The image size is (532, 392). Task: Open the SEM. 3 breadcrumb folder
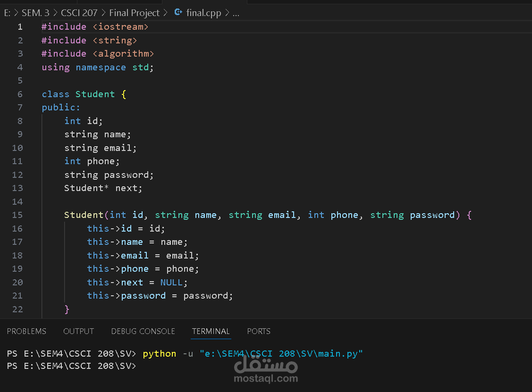click(35, 13)
